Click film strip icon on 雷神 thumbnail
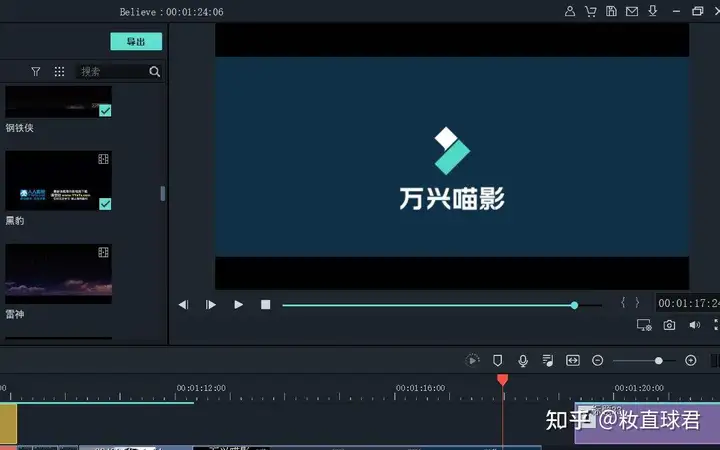This screenshot has width=720, height=450. pyautogui.click(x=103, y=252)
